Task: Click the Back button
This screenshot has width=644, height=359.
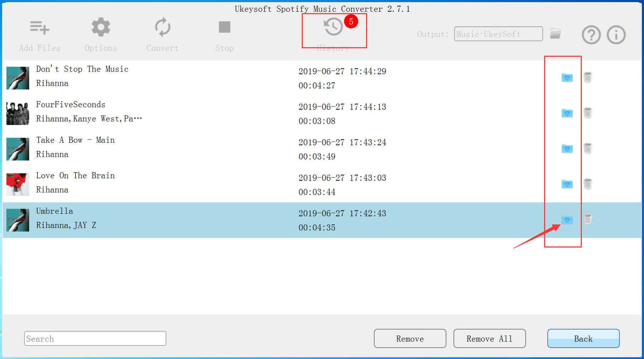Action: pos(583,338)
